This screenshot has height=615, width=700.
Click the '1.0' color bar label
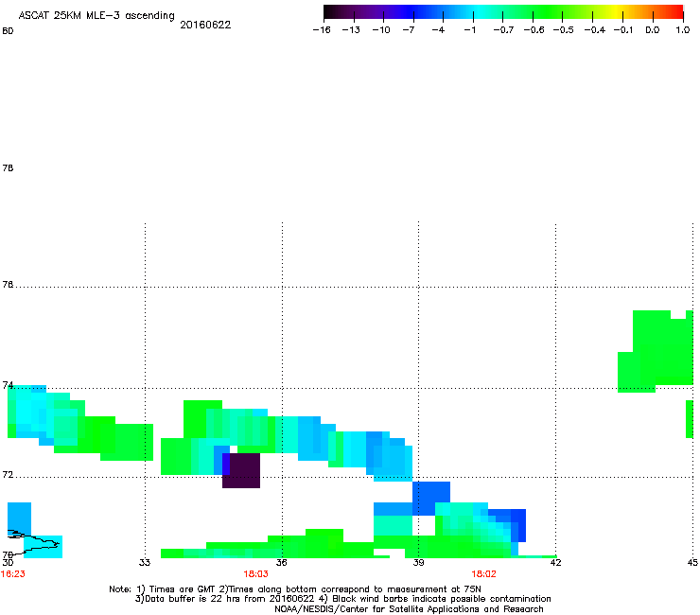click(683, 30)
